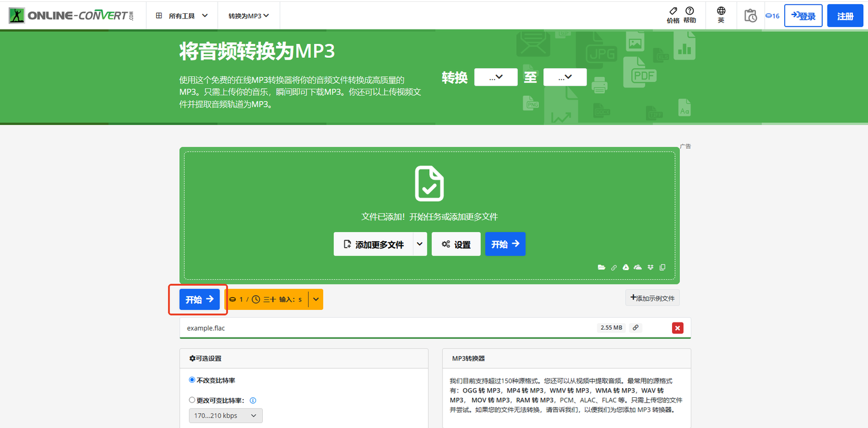Click the OneDrive cloud upload icon
The width and height of the screenshot is (868, 428).
(x=638, y=267)
